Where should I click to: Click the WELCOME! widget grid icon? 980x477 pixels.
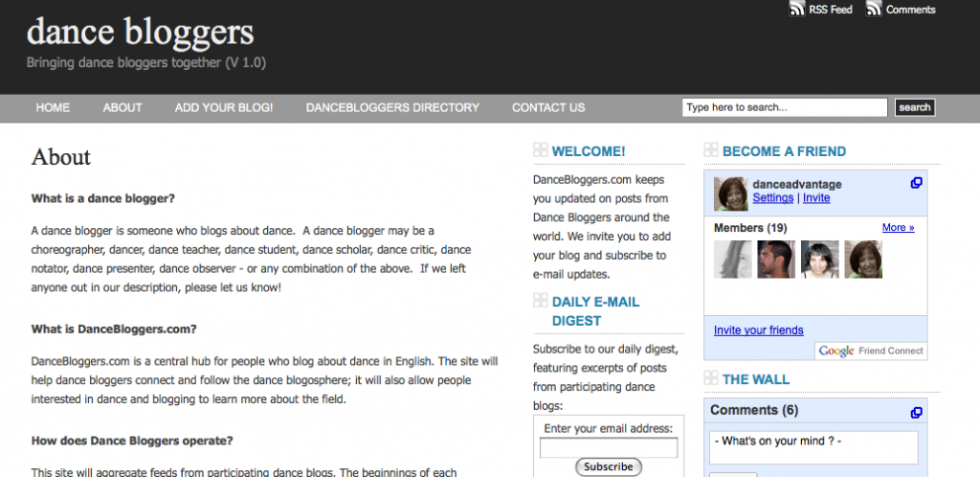click(x=540, y=150)
